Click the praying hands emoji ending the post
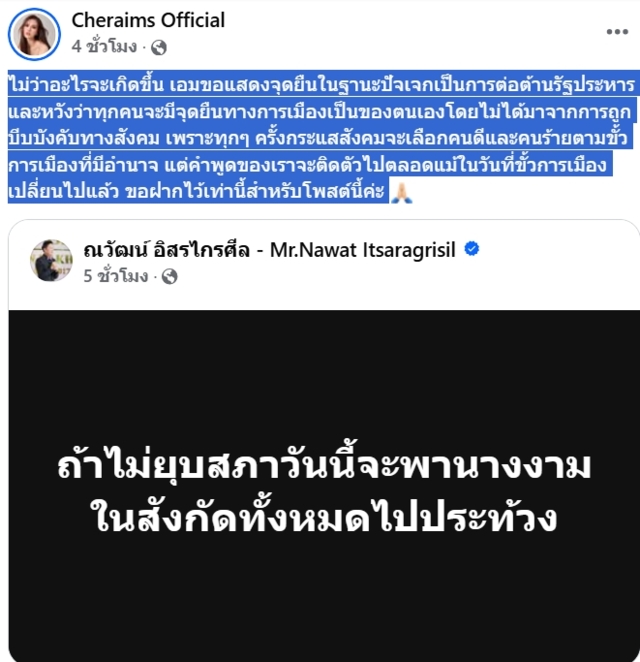 (401, 193)
